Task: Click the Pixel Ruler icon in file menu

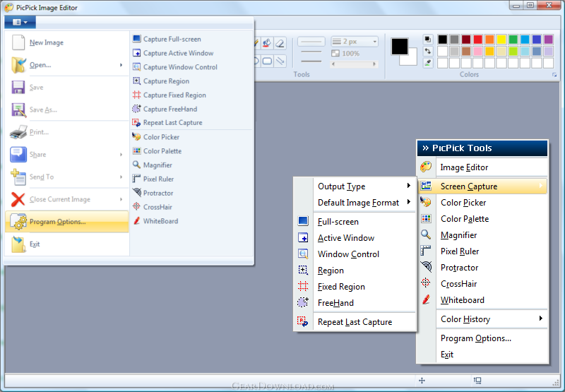Action: coord(136,179)
